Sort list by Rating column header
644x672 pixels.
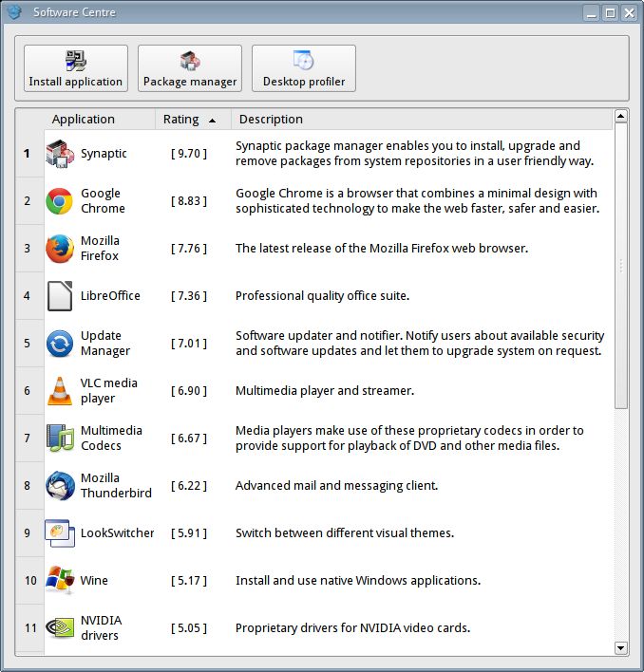tap(192, 120)
